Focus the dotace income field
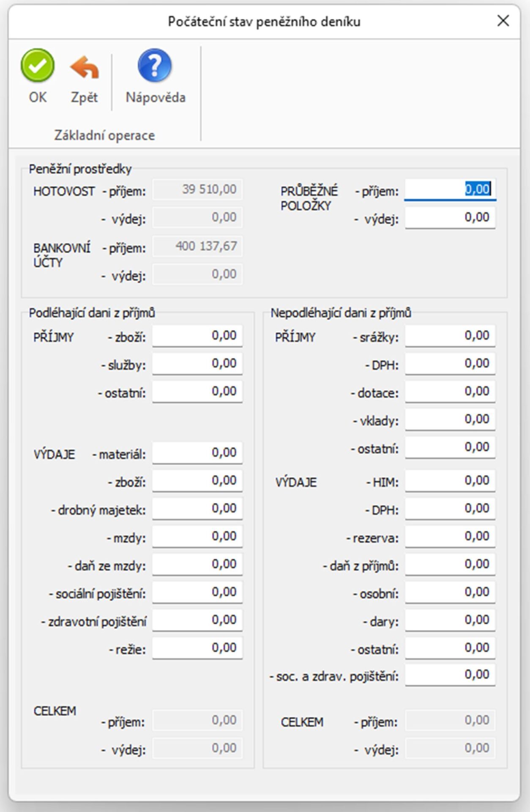The image size is (530, 812). (x=450, y=392)
